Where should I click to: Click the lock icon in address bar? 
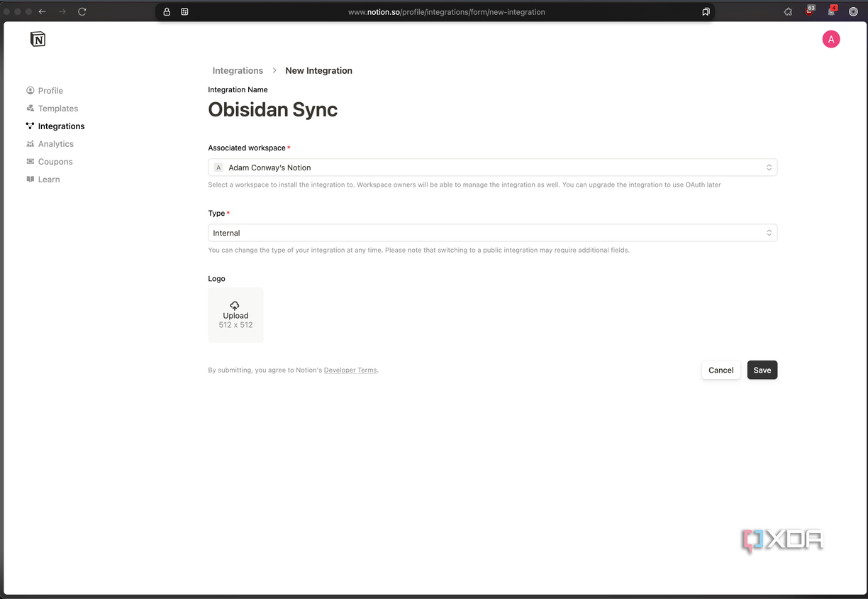point(167,12)
